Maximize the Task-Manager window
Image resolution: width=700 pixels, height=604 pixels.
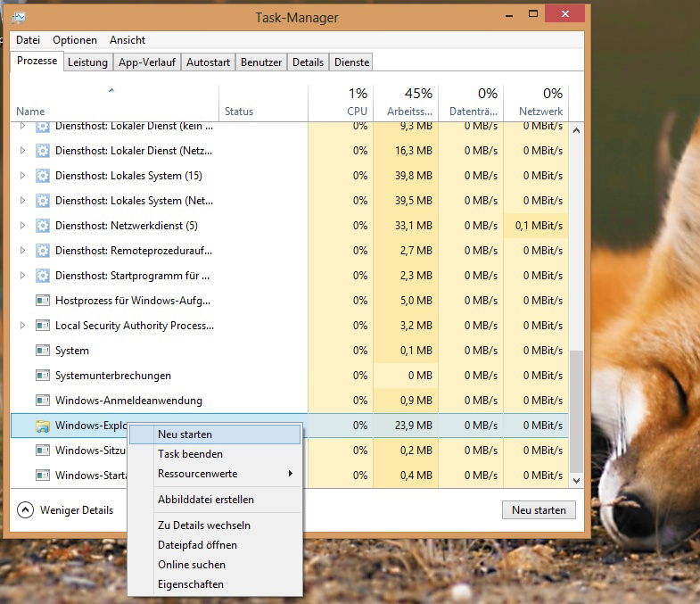[x=533, y=14]
